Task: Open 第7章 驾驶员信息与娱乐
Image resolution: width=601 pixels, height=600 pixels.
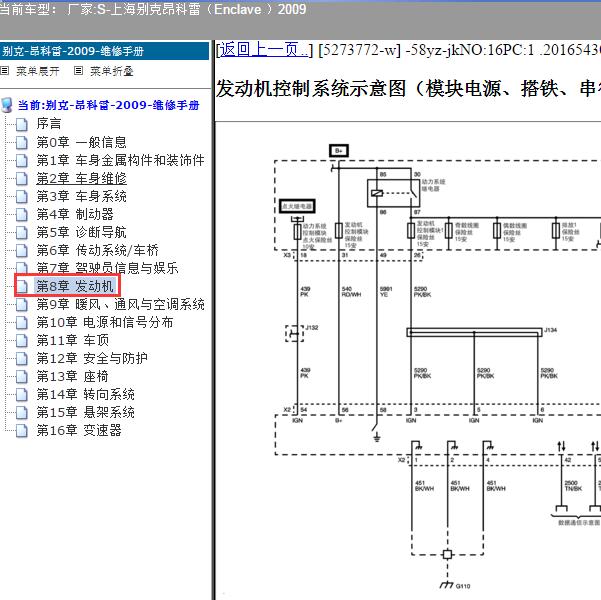Action: click(x=107, y=268)
